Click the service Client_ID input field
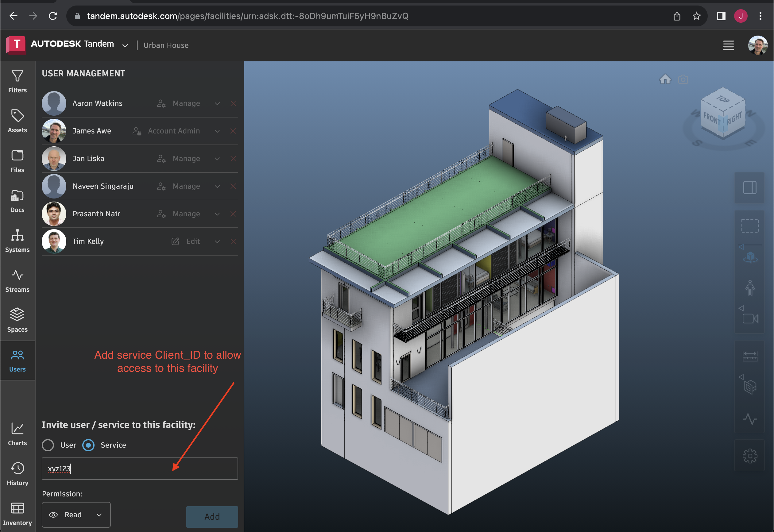Image resolution: width=774 pixels, height=532 pixels. 140,468
